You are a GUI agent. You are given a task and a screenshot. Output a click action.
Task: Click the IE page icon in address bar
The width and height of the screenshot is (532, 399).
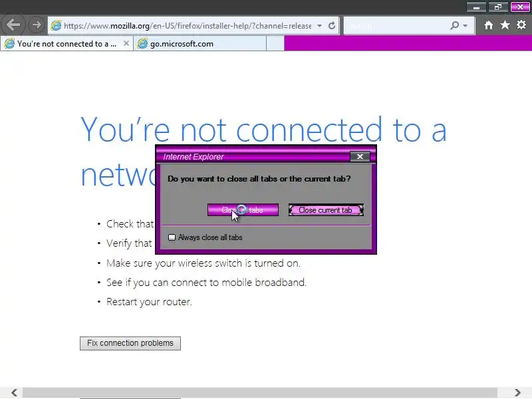click(x=56, y=25)
